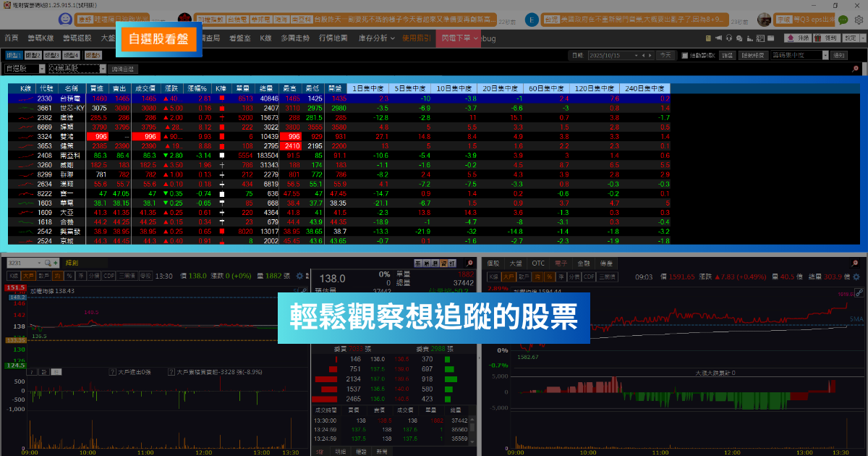Expand the 庫存分析 dropdown menu
The width and height of the screenshot is (868, 456).
(376, 38)
